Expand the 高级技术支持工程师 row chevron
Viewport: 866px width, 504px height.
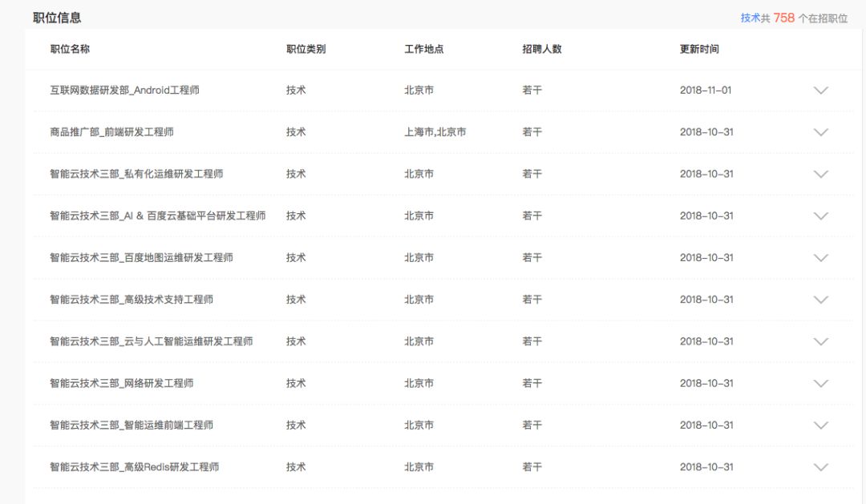coord(820,300)
